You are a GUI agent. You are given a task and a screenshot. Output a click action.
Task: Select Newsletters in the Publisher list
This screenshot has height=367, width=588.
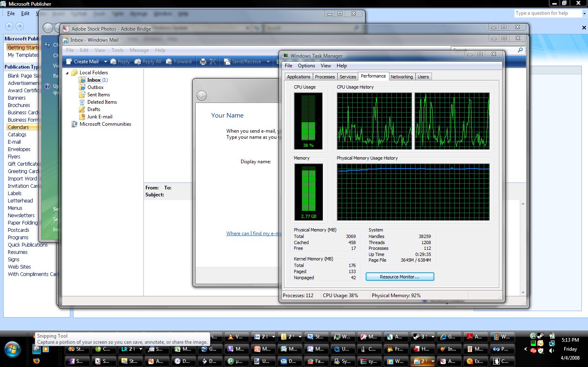[x=21, y=216]
